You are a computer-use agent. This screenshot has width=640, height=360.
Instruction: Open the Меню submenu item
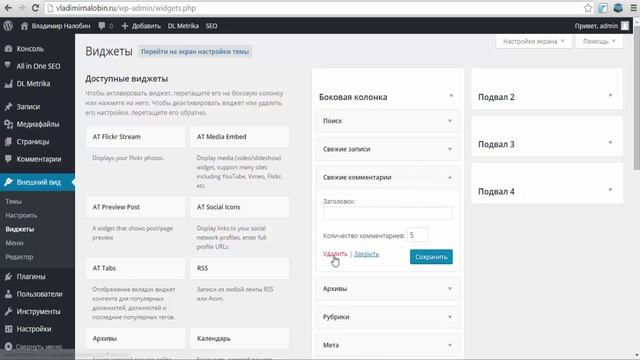pyautogui.click(x=15, y=243)
